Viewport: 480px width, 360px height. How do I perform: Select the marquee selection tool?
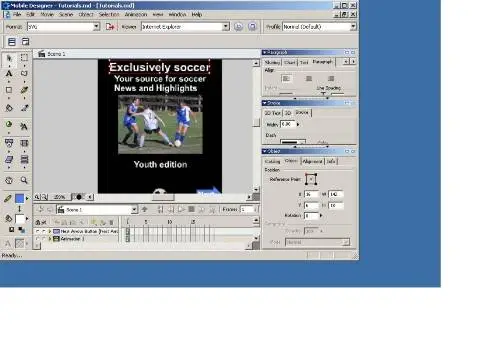click(x=24, y=58)
